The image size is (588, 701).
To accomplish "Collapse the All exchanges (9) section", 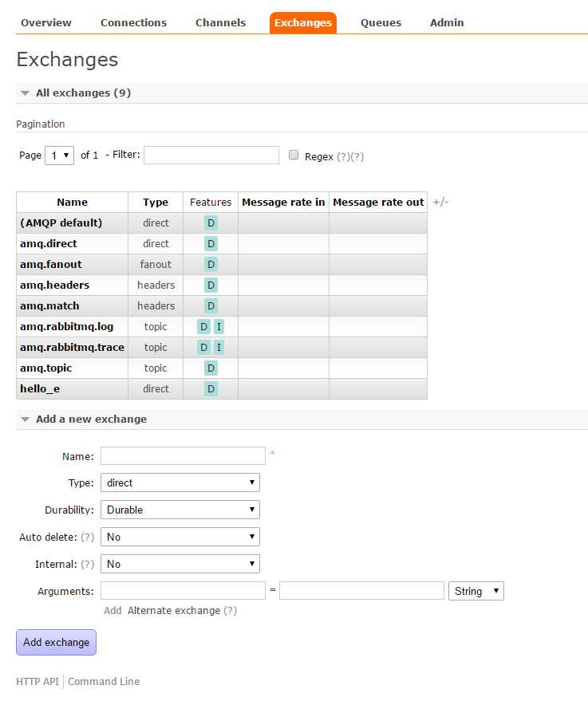I will (83, 93).
